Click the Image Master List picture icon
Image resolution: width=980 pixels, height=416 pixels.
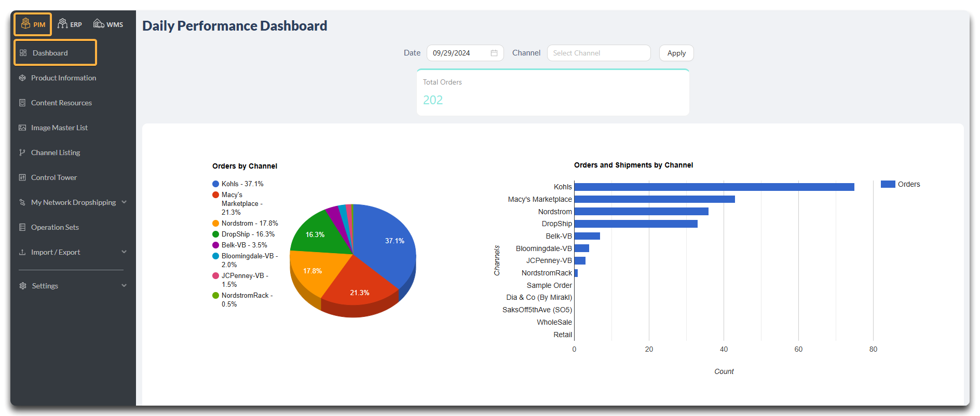pyautogui.click(x=22, y=128)
